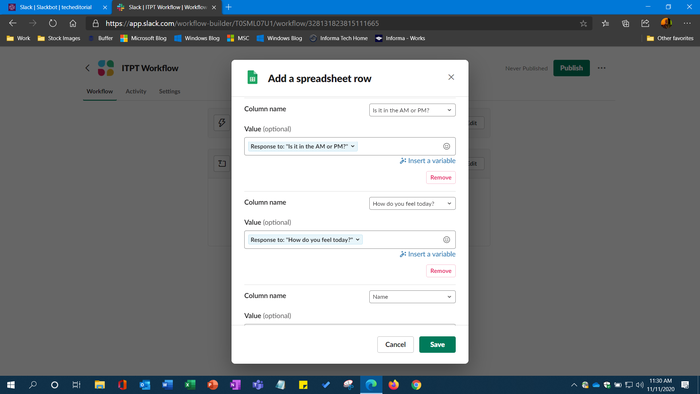Switch to the Workflow tab

point(100,91)
